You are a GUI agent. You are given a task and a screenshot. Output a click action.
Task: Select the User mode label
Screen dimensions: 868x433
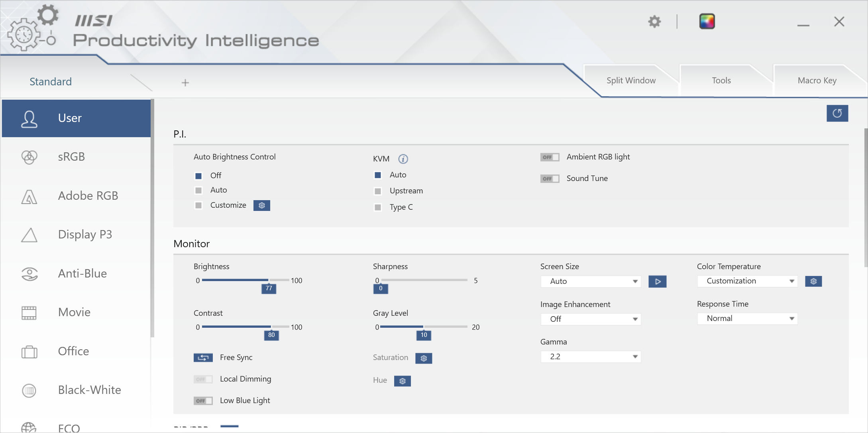tap(70, 118)
